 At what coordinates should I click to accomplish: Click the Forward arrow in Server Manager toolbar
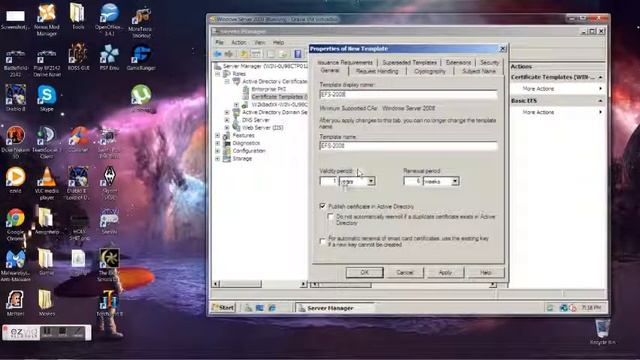click(229, 54)
